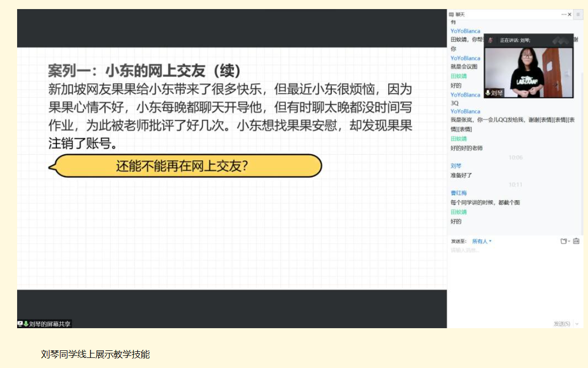Close the chat panel with the X
The height and width of the screenshot is (368, 588).
click(x=570, y=15)
